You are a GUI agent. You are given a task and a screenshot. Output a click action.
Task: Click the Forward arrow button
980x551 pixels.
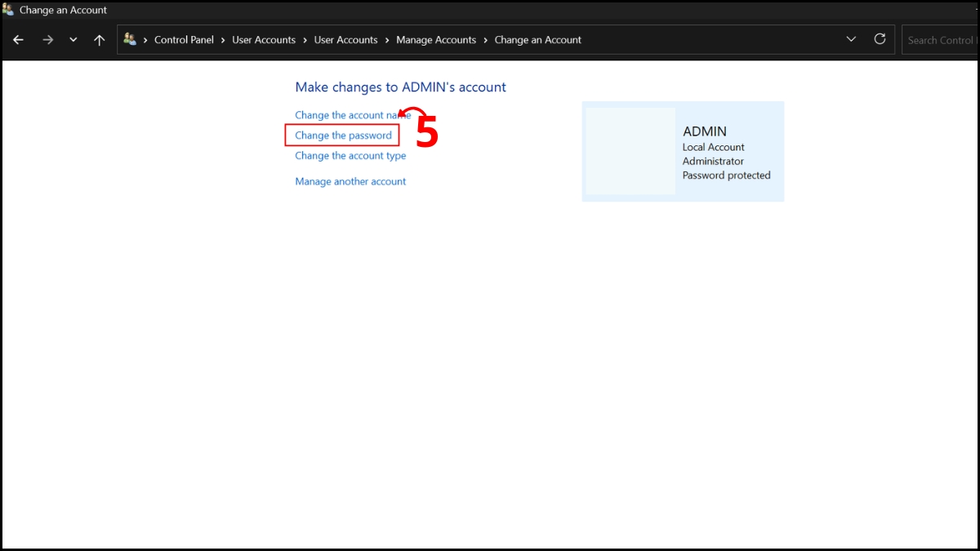47,40
